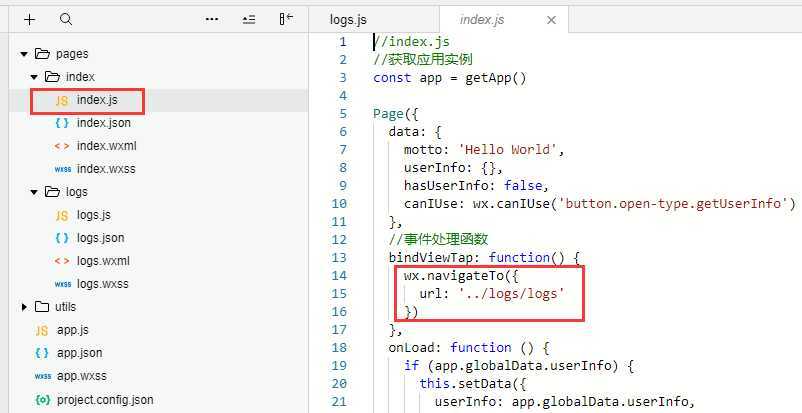The height and width of the screenshot is (413, 802).
Task: Click the 'Hello World' string in code
Action: [508, 149]
